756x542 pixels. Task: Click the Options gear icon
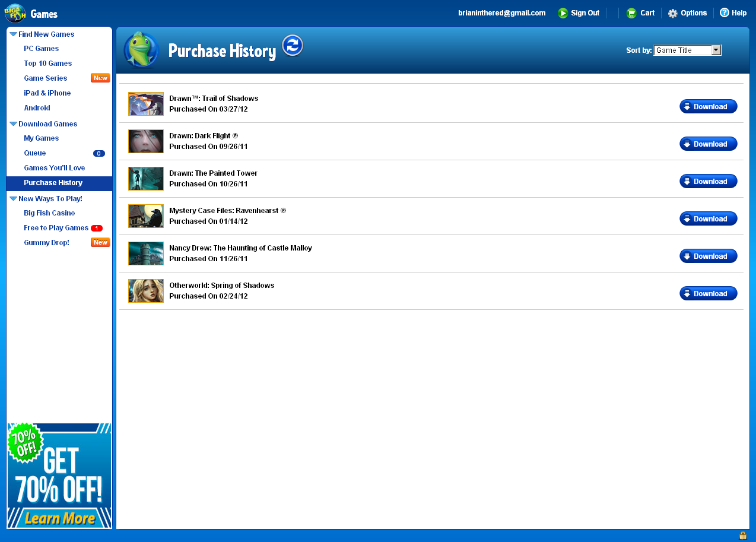672,13
